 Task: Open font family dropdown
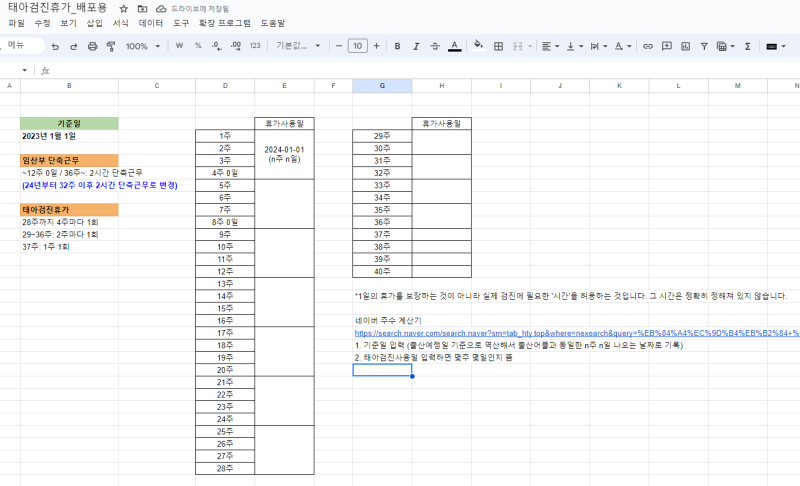click(x=298, y=46)
